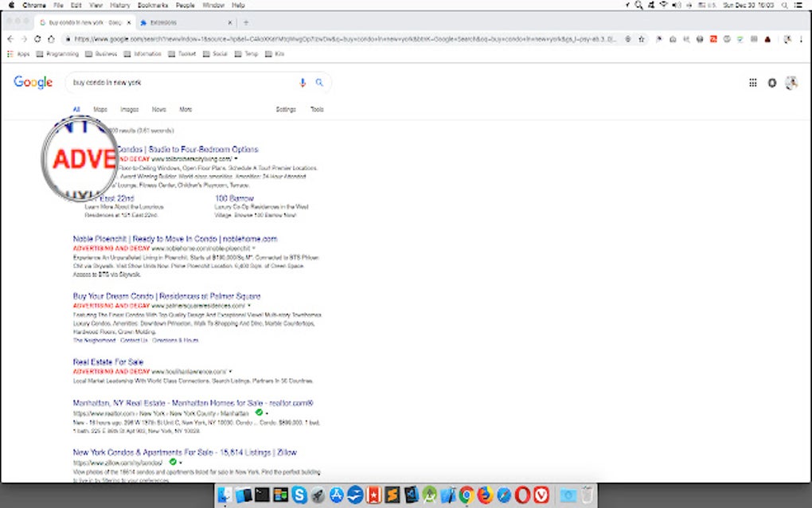This screenshot has width=812, height=508.
Task: Open the Wi-Fi status menu
Action: (x=663, y=6)
